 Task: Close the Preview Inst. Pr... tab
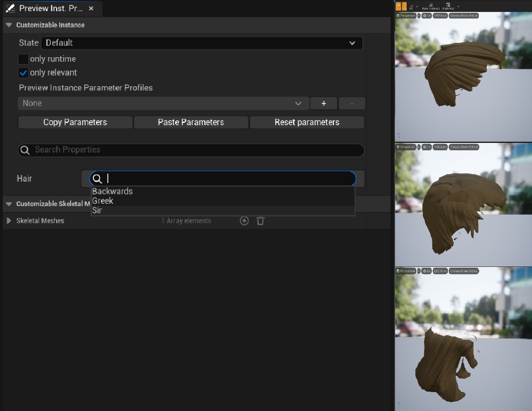point(91,8)
